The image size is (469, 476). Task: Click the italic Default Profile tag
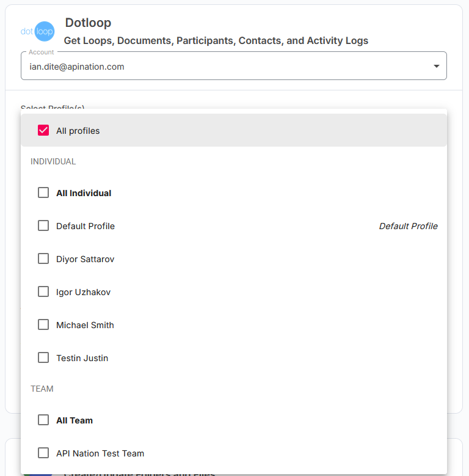coord(408,226)
